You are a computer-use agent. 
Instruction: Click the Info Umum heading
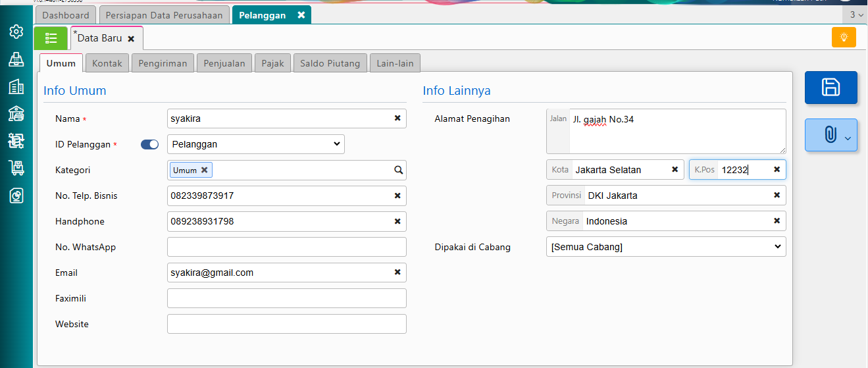click(75, 91)
